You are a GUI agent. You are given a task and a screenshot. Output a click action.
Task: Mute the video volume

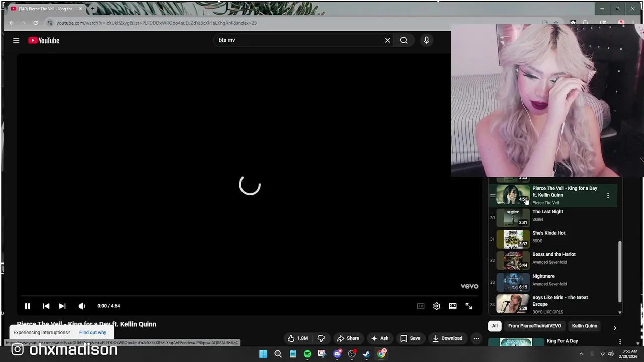pos(82,306)
